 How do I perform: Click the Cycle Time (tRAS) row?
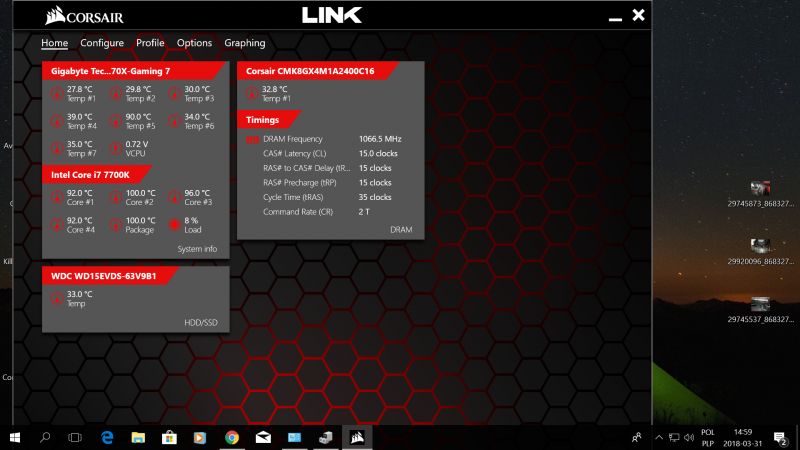327,197
